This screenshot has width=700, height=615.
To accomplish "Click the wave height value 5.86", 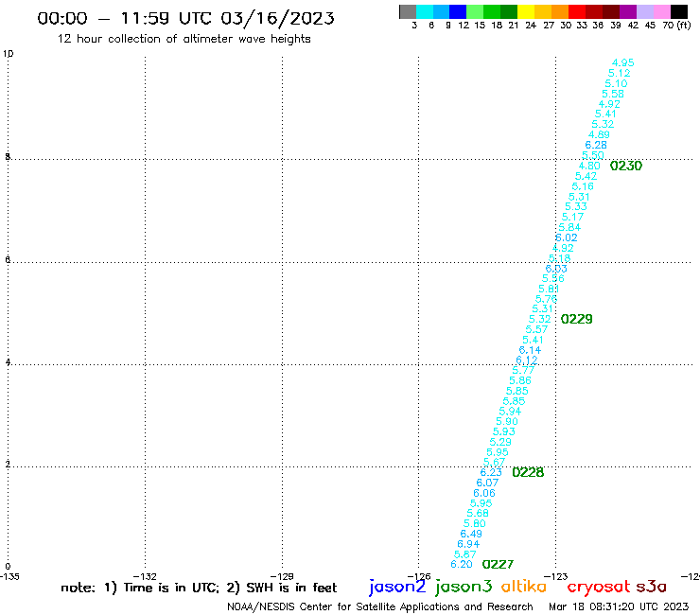I will point(520,380).
